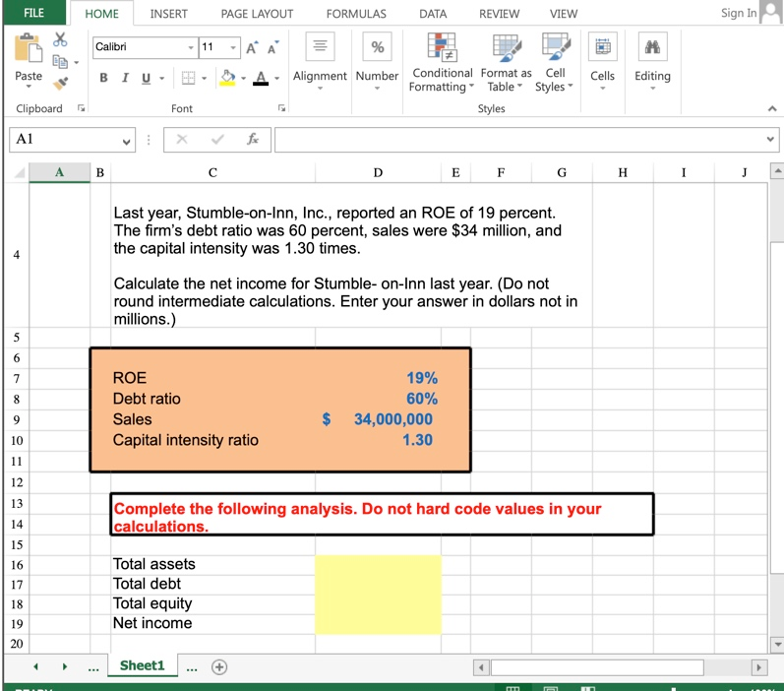784x691 pixels.
Task: Click the Borders icon
Action: pyautogui.click(x=188, y=78)
